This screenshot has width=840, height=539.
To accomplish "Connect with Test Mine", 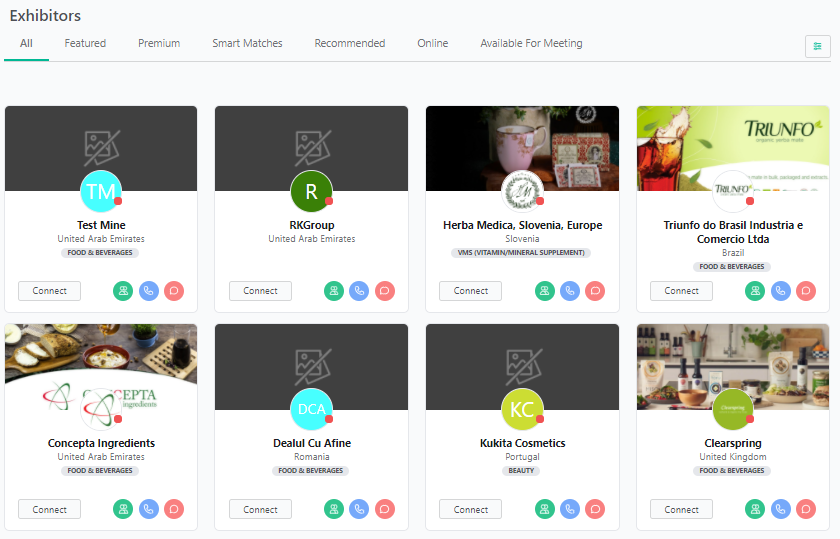I will (x=49, y=291).
